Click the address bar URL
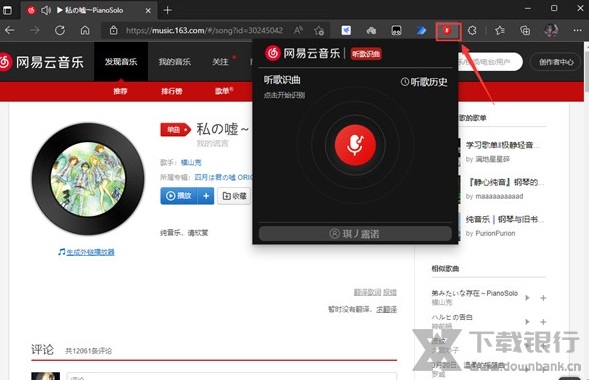 [x=204, y=30]
